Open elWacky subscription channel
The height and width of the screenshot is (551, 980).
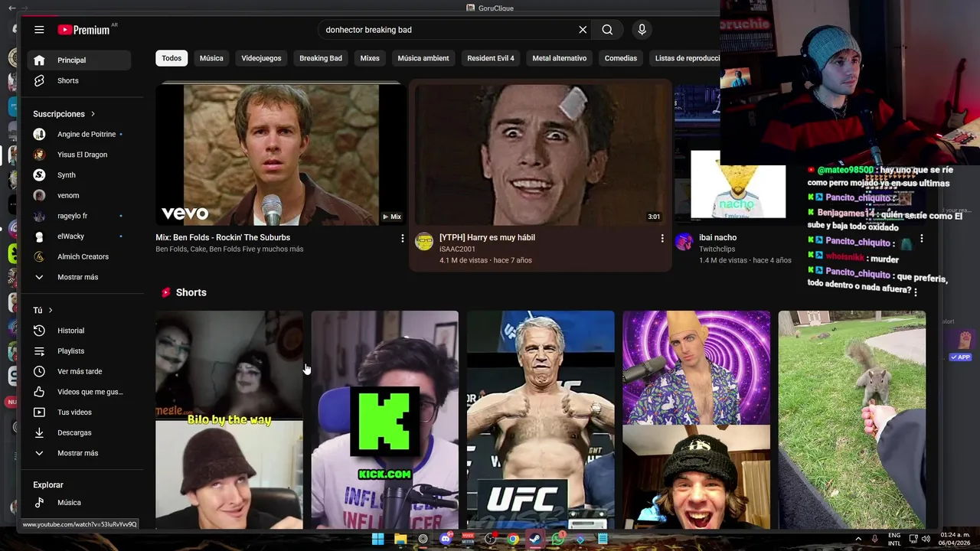tap(80, 236)
